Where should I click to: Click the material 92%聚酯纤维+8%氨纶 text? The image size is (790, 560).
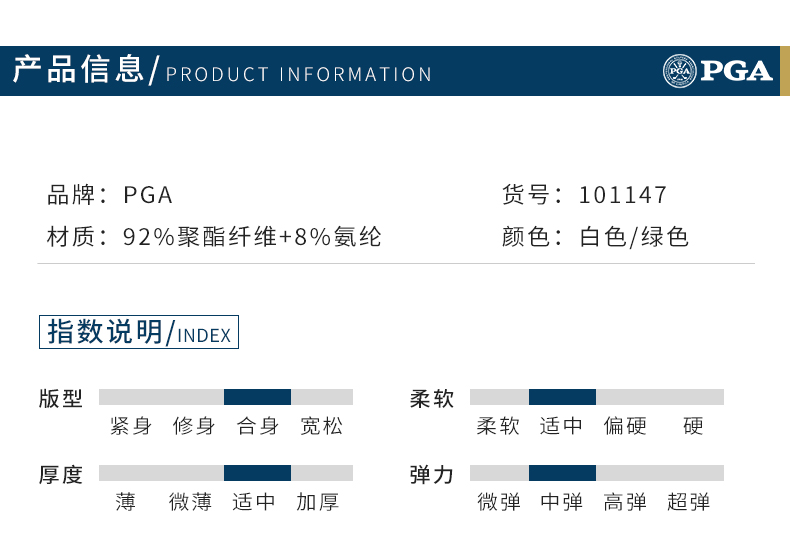click(x=252, y=237)
